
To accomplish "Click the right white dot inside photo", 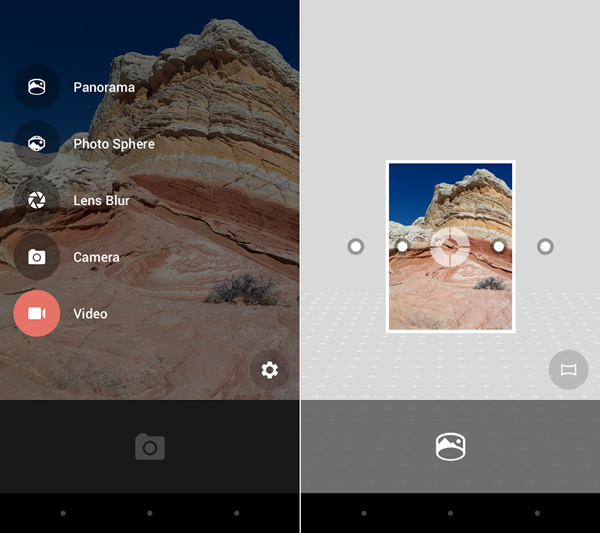I will click(499, 246).
